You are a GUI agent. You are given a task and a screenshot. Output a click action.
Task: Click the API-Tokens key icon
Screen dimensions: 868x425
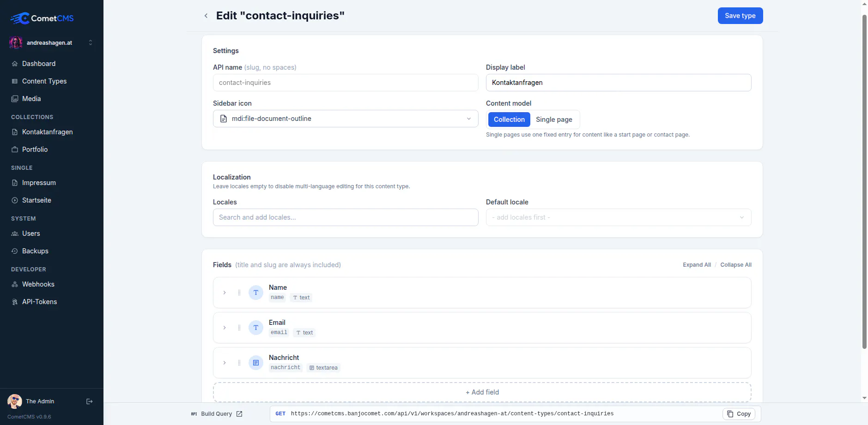15,302
